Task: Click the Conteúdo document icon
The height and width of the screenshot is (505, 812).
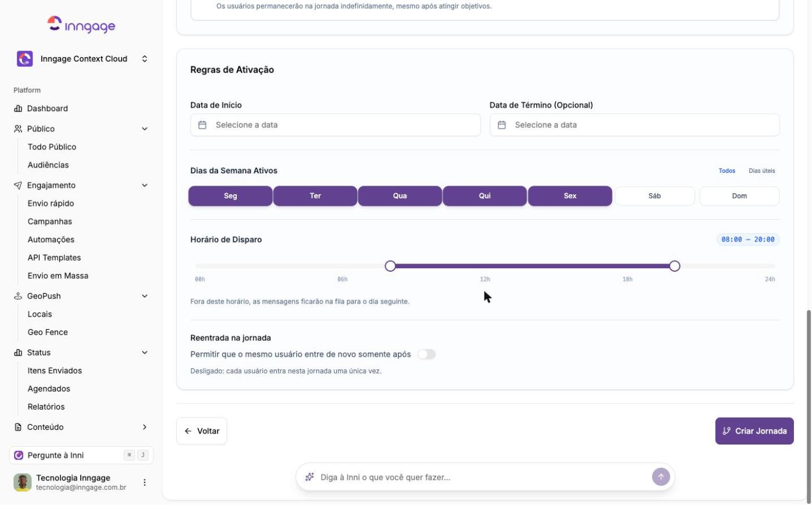Action: (18, 427)
